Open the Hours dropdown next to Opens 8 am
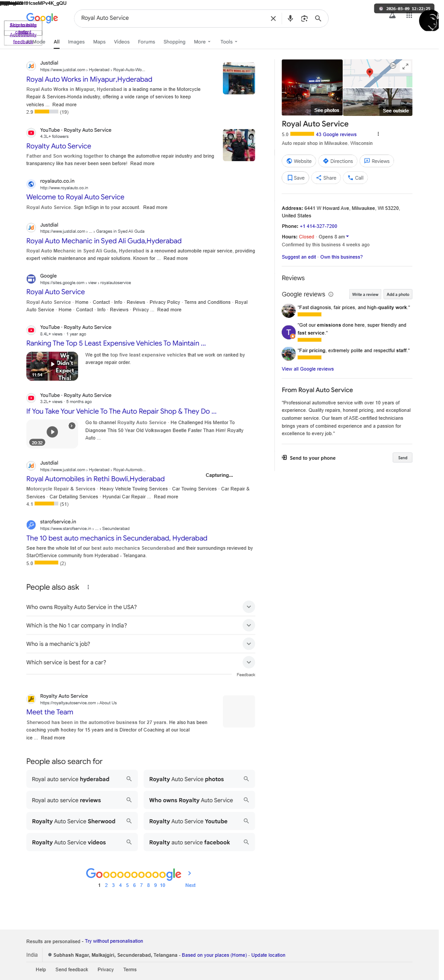 tap(347, 237)
